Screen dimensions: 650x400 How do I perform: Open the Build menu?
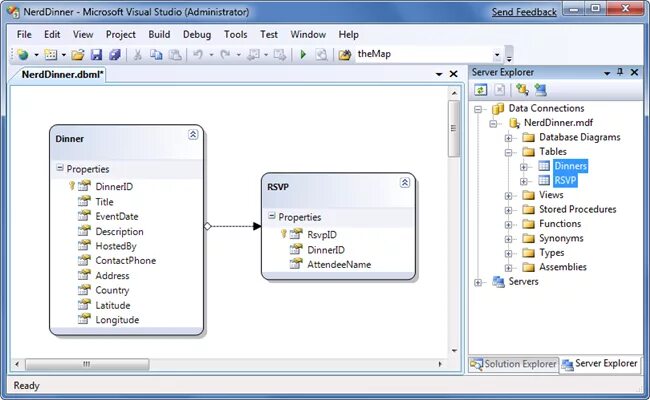pyautogui.click(x=159, y=34)
